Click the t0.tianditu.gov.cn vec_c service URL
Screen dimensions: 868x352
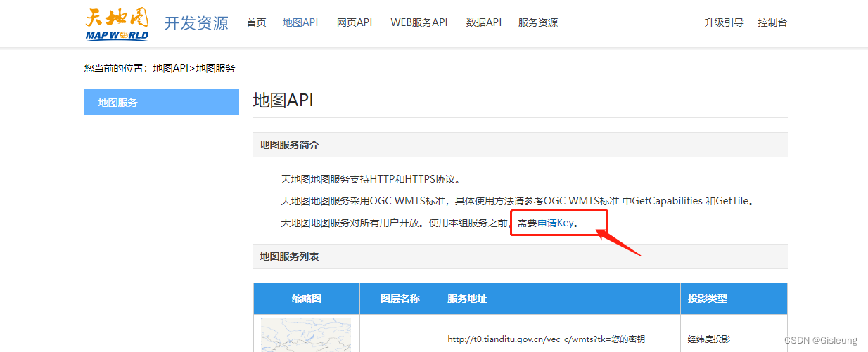(546, 339)
